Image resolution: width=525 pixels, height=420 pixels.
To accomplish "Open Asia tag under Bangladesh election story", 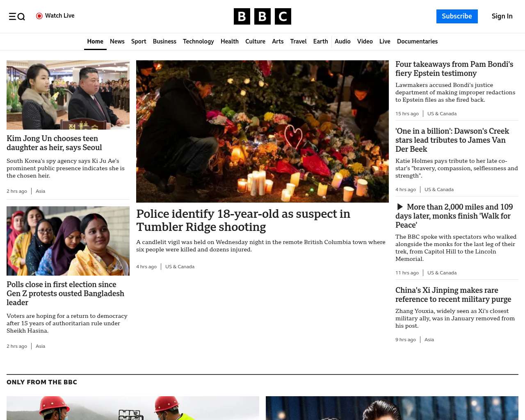I will (x=40, y=346).
